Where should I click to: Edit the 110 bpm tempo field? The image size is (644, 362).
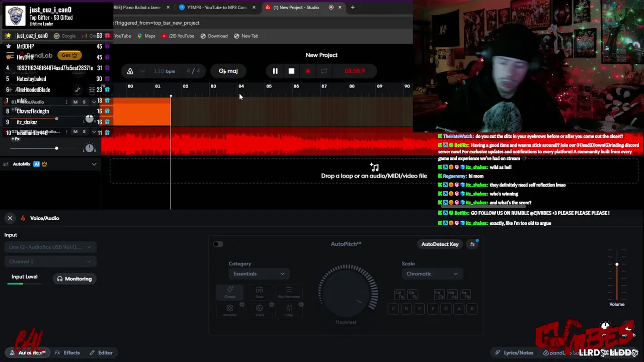165,71
